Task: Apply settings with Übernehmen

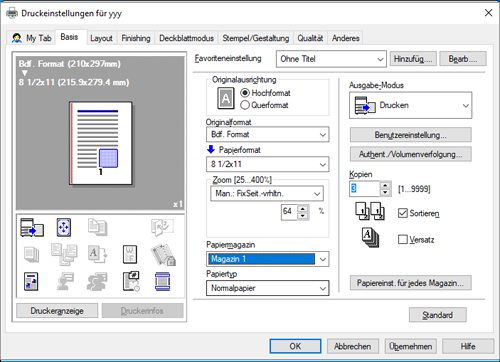Action: (x=410, y=346)
